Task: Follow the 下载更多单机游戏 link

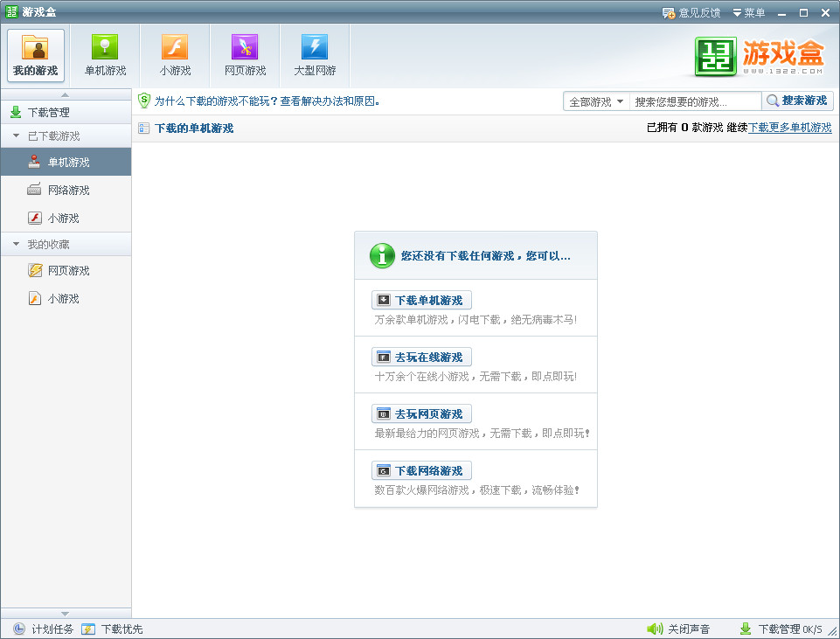Action: tap(789, 128)
